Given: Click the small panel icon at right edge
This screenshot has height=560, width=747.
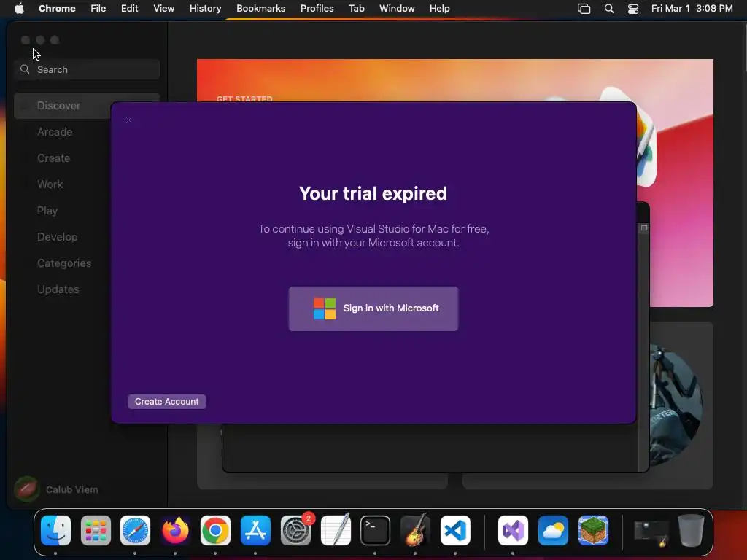Looking at the screenshot, I should click(644, 228).
